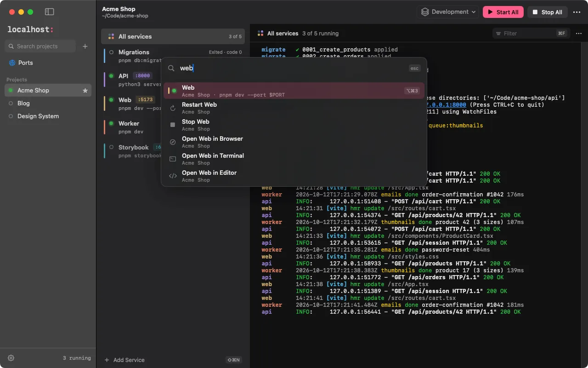The width and height of the screenshot is (588, 368).
Task: Click the "3 running" status text
Action: (77, 358)
